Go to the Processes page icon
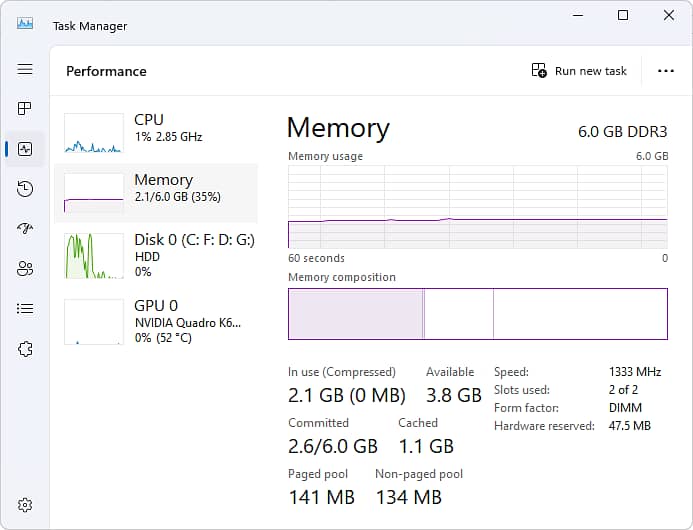 click(25, 108)
